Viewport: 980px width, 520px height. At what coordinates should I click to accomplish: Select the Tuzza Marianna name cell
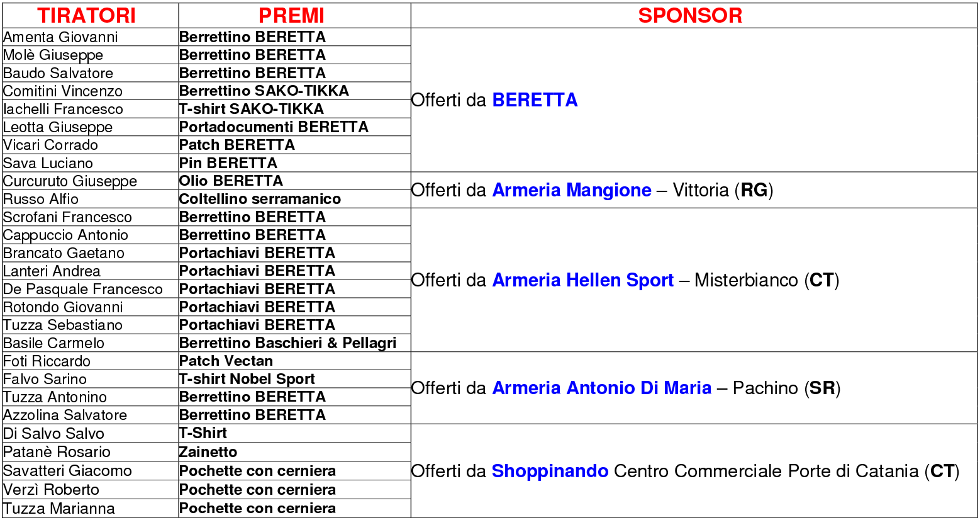click(x=91, y=509)
